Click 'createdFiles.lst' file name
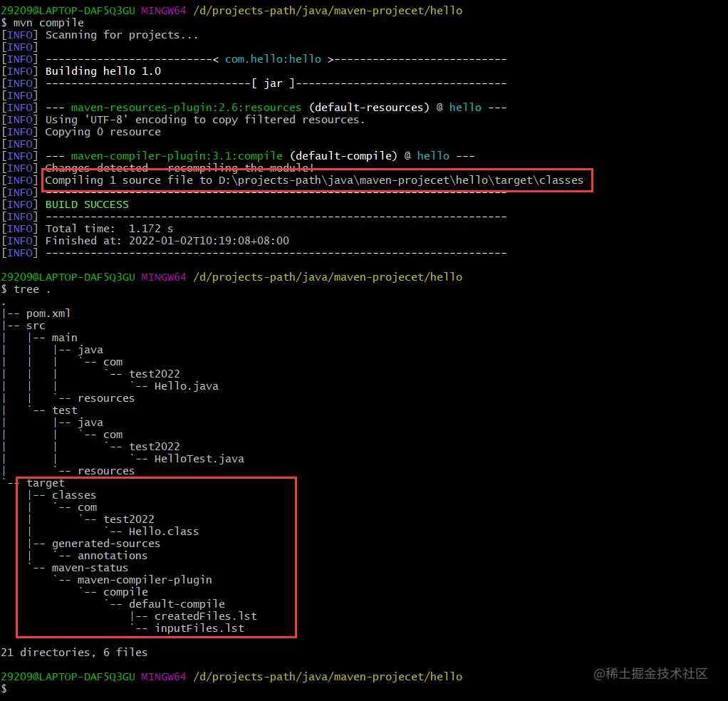The height and width of the screenshot is (701, 728). [x=205, y=616]
